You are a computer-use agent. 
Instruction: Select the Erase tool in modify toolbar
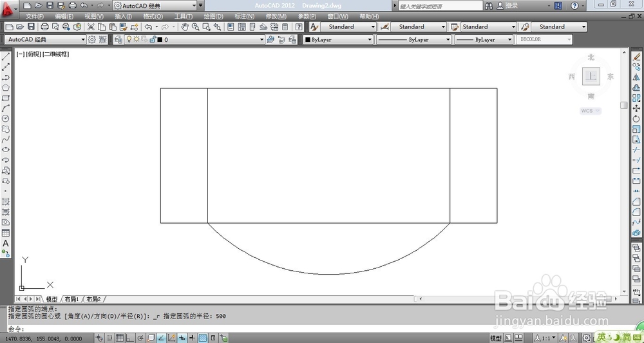(x=636, y=57)
